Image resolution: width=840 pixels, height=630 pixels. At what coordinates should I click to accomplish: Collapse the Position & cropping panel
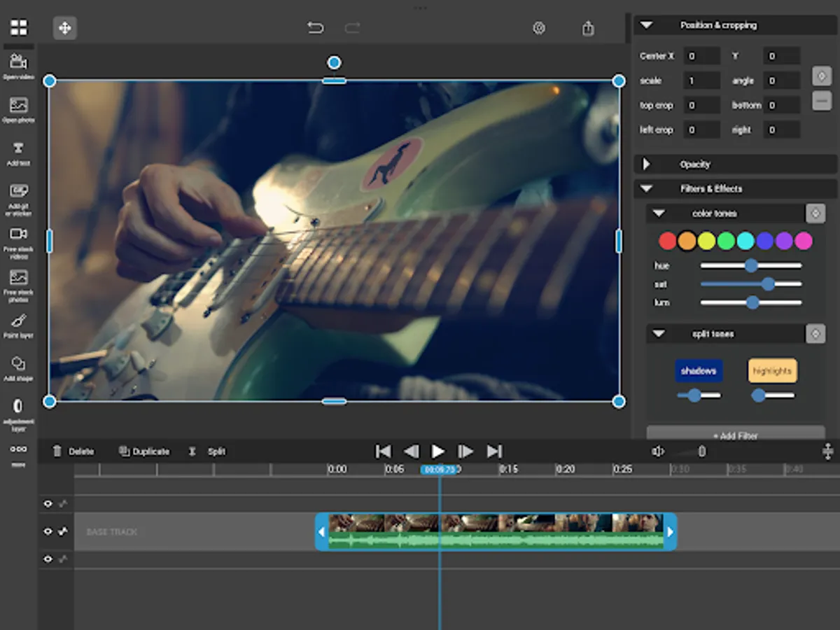click(647, 25)
